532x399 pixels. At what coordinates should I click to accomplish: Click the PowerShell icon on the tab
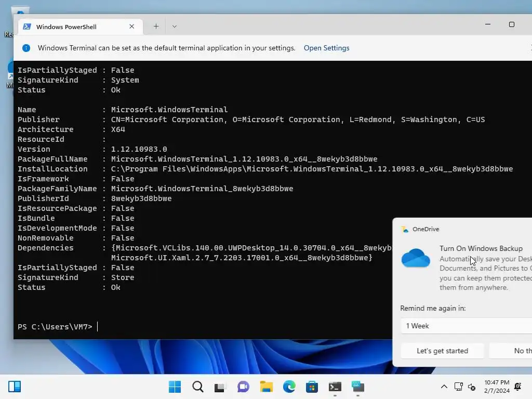27,26
